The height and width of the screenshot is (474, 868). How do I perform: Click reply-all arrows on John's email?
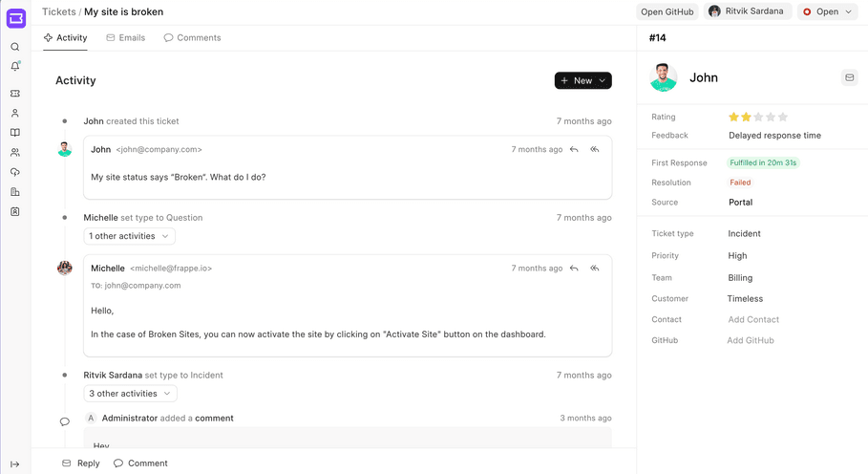point(595,149)
